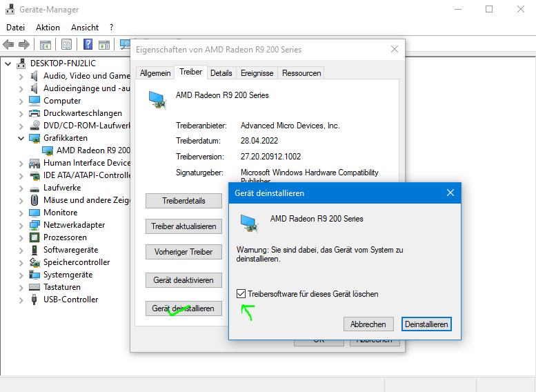536x392 pixels.
Task: Click the USB-Controller plug icon
Action: coord(34,300)
